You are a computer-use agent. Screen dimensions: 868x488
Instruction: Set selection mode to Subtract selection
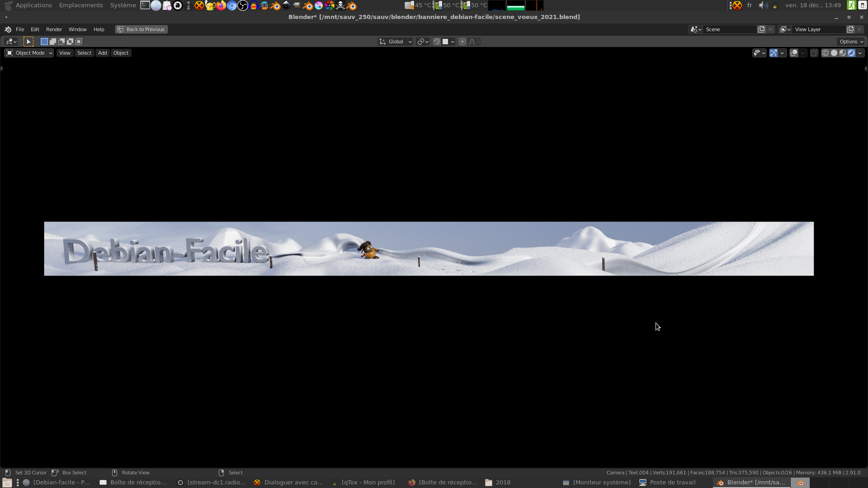point(61,42)
